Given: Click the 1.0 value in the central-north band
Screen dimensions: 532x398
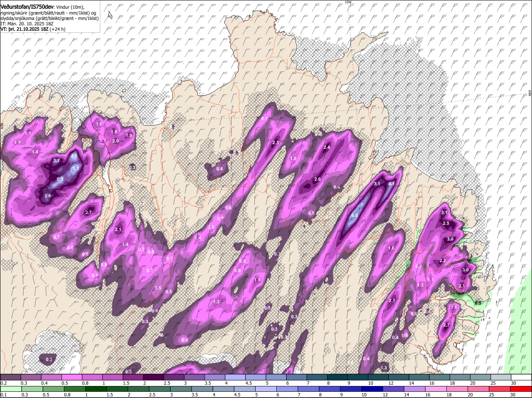Looking at the screenshot, I should click(x=293, y=159).
